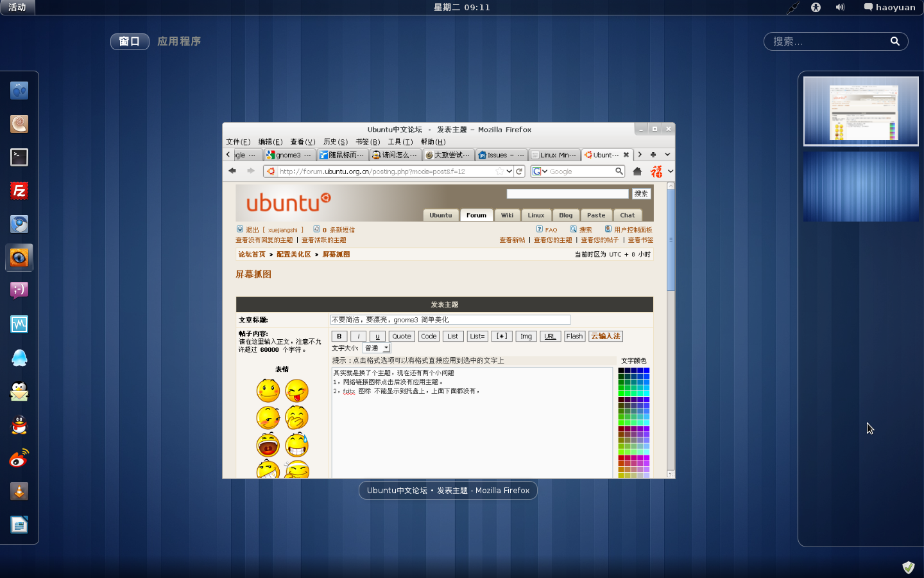Click the 云输入法 button
The width and height of the screenshot is (924, 578).
[x=606, y=336]
